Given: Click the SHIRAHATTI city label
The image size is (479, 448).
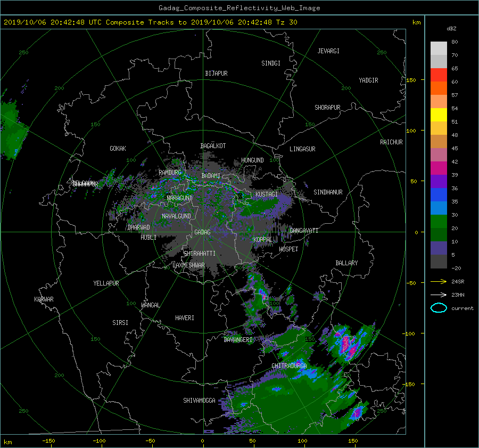Looking at the screenshot, I should 200,254.
